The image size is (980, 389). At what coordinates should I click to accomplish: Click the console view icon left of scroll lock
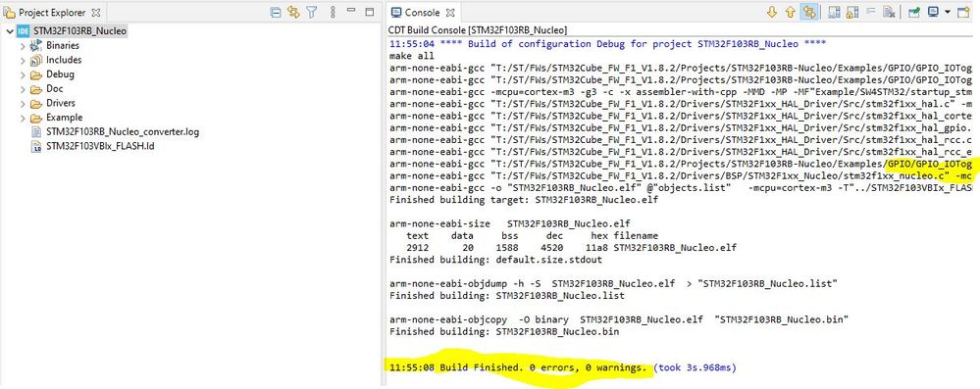834,12
